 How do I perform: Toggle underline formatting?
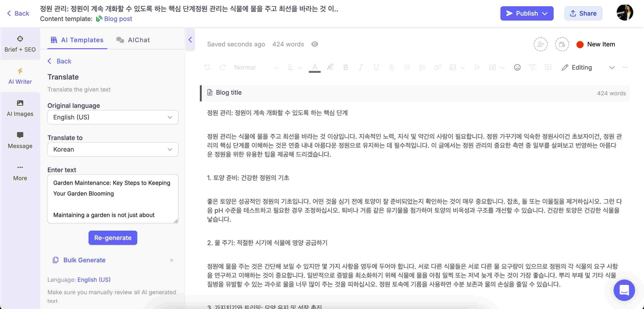point(376,67)
